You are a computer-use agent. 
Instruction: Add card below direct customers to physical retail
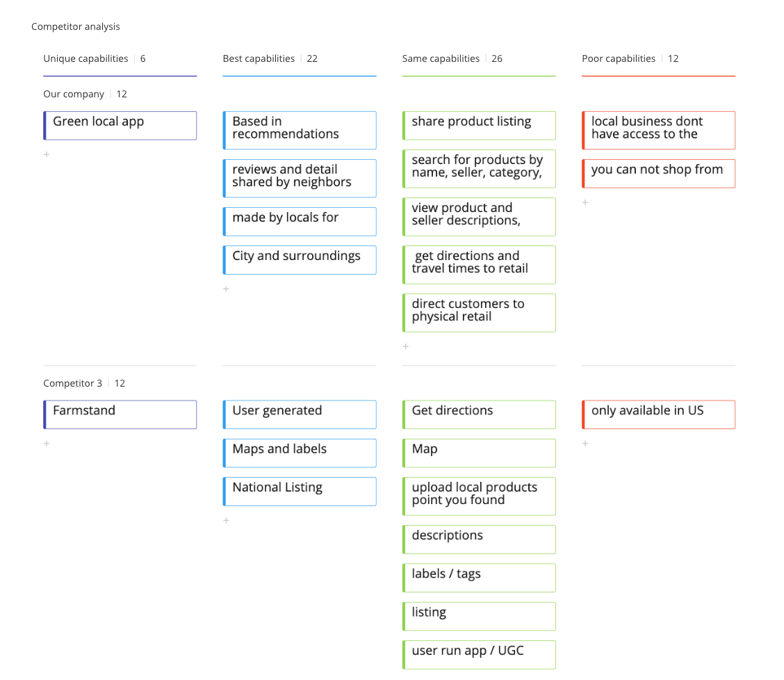tap(405, 346)
